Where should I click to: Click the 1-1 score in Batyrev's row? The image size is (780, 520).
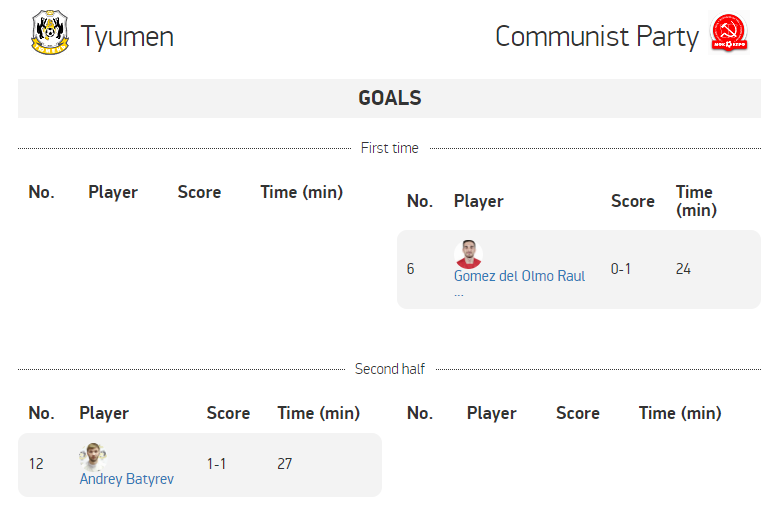(216, 464)
